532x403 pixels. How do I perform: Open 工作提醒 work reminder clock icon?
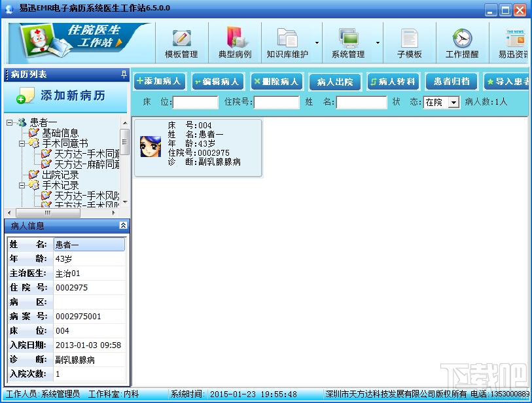pyautogui.click(x=462, y=38)
